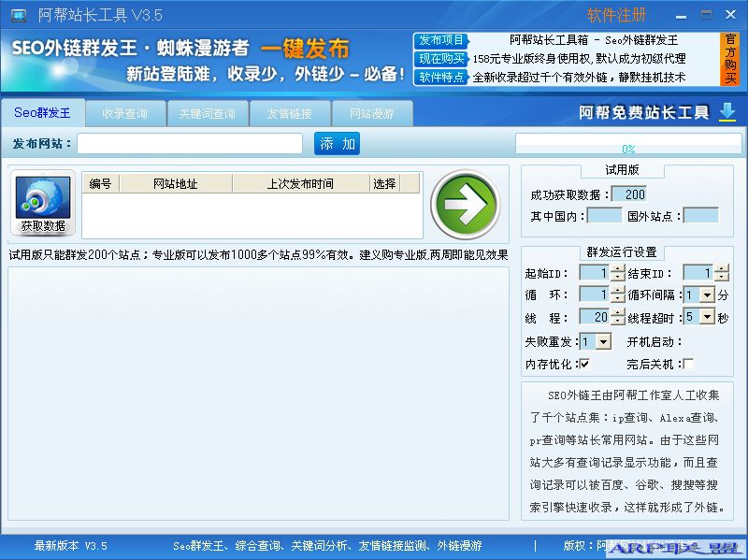Click the 添加 add button
The height and width of the screenshot is (560, 748).
click(337, 145)
